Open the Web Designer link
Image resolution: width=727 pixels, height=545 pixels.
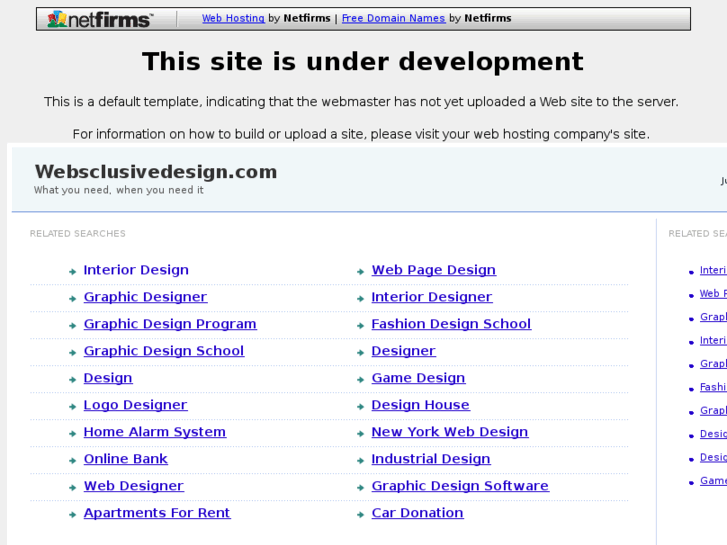(x=134, y=486)
